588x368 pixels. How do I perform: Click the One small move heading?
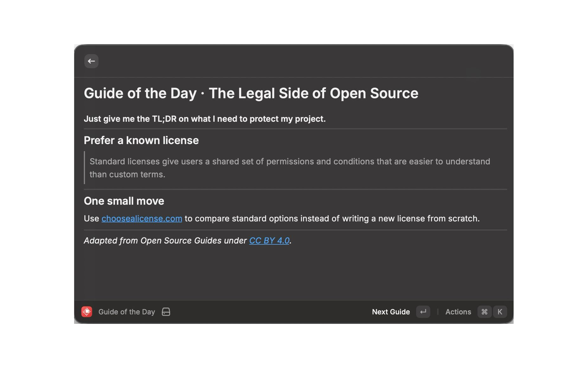click(x=124, y=201)
